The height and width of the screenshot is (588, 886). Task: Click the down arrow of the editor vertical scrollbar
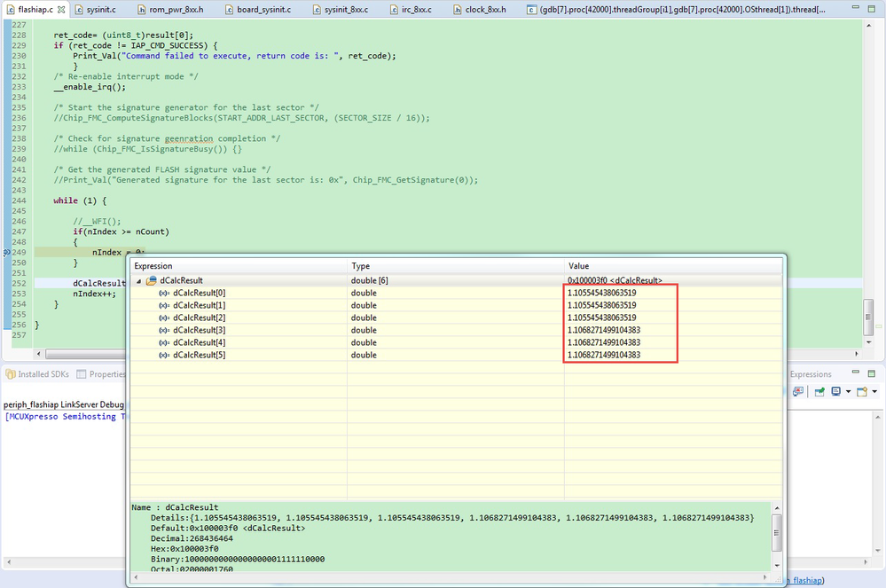[x=868, y=342]
